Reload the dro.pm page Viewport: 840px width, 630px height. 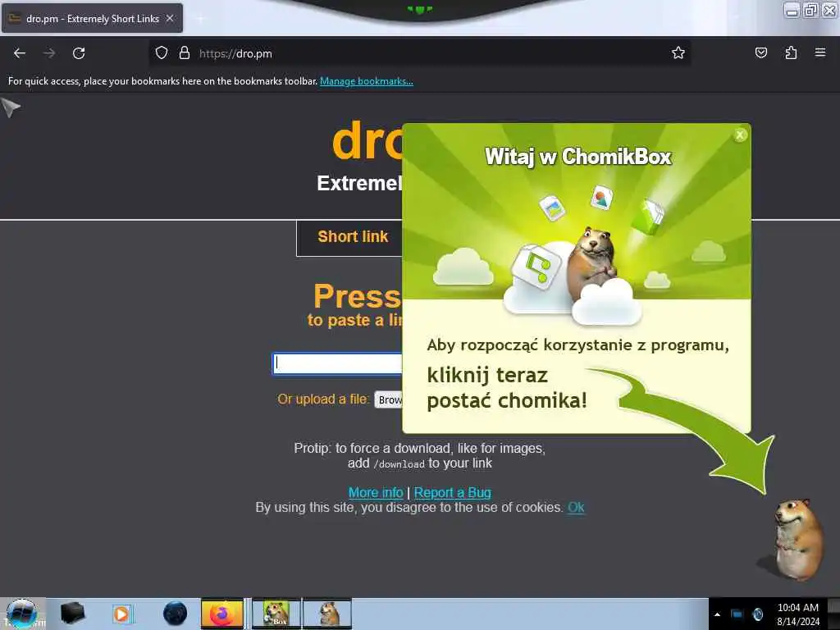(79, 53)
